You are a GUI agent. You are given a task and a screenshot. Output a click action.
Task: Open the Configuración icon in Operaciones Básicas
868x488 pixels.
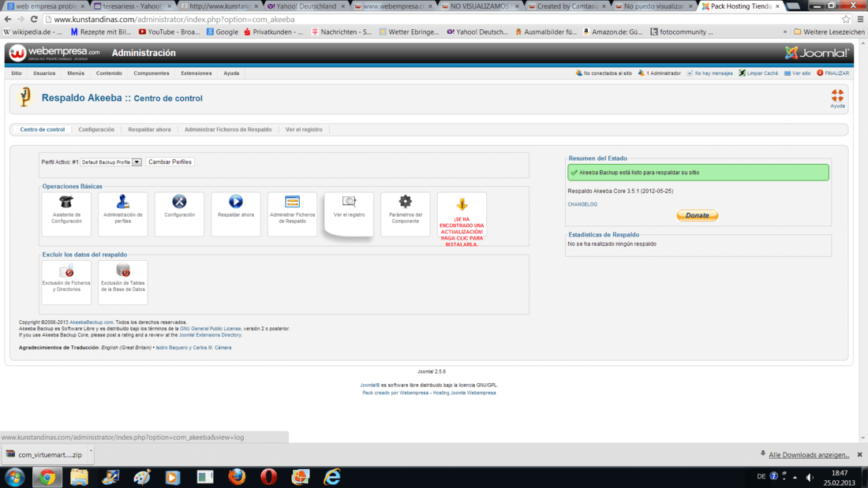[179, 214]
